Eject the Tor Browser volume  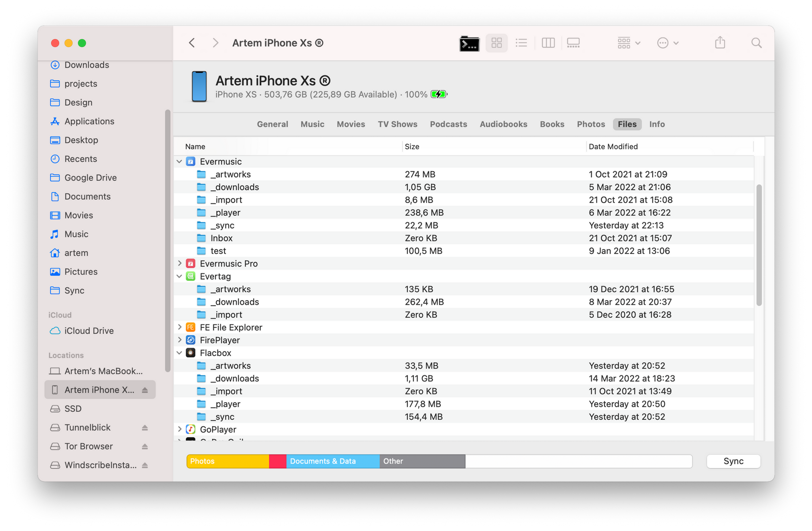[144, 446]
